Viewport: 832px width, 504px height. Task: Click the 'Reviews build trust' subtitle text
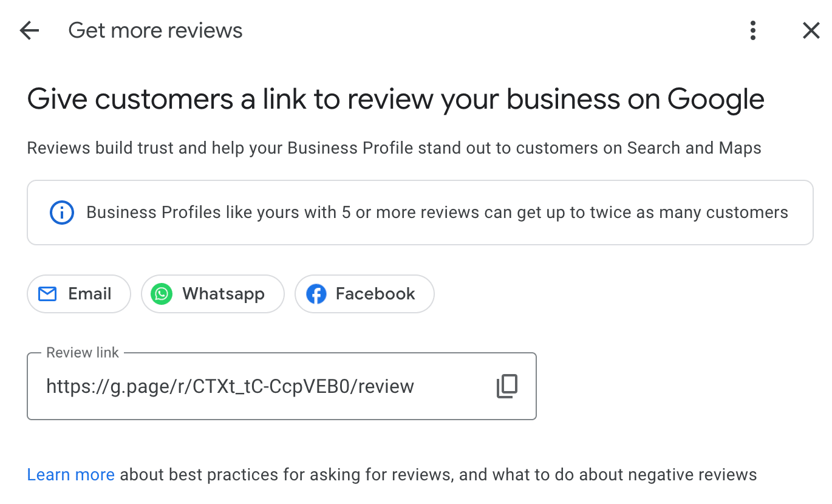click(394, 148)
